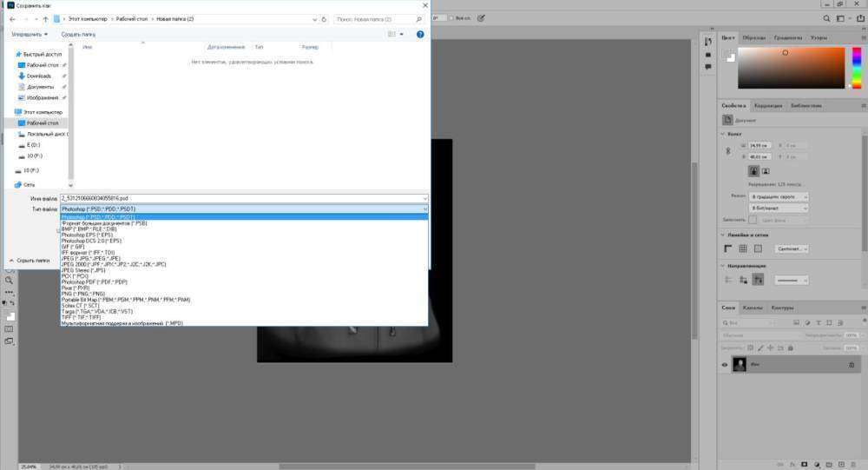The height and width of the screenshot is (470, 868).
Task: Hide the Фон layer using the eye icon
Action: pyautogui.click(x=725, y=365)
